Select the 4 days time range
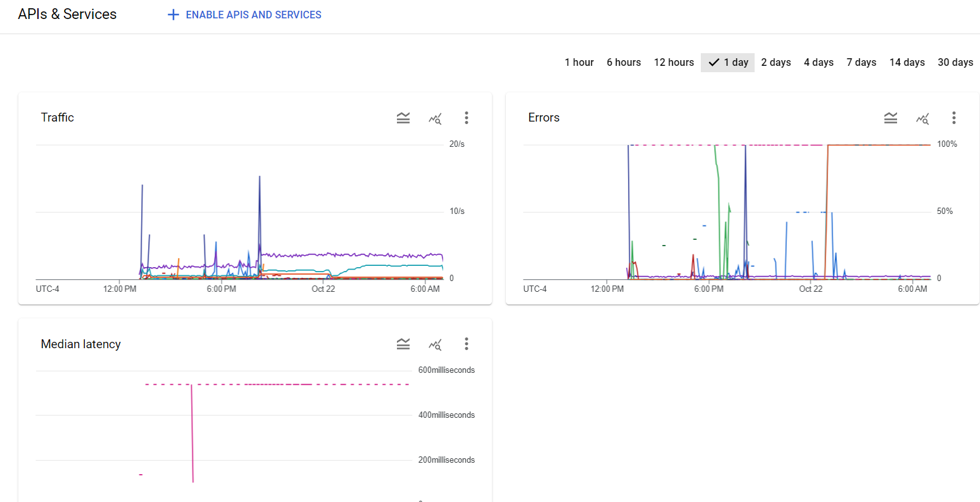This screenshot has height=502, width=980. click(x=819, y=62)
